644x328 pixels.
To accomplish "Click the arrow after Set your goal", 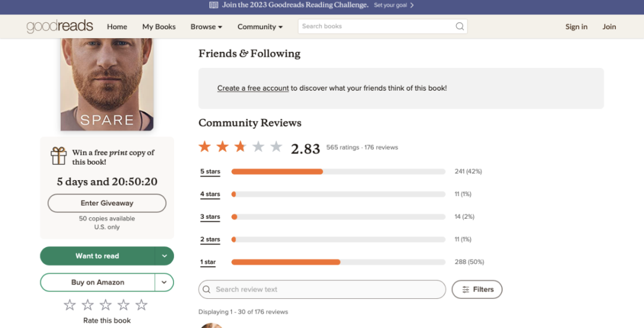I will tap(412, 5).
